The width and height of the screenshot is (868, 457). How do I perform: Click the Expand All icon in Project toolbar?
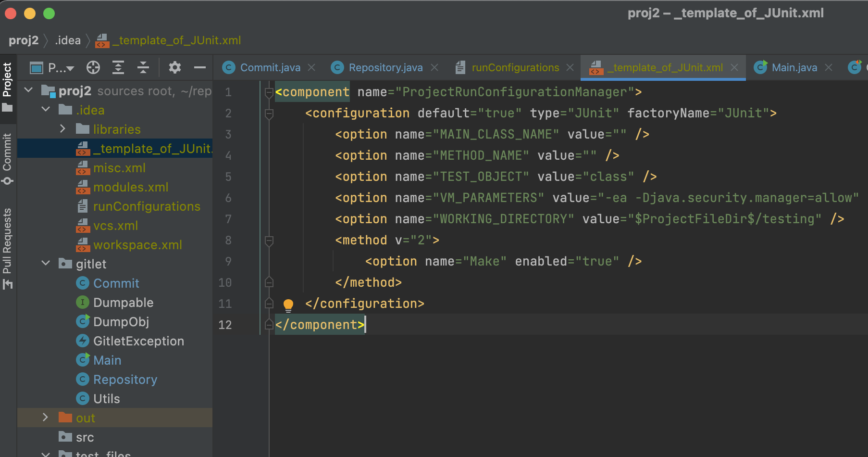pyautogui.click(x=118, y=68)
